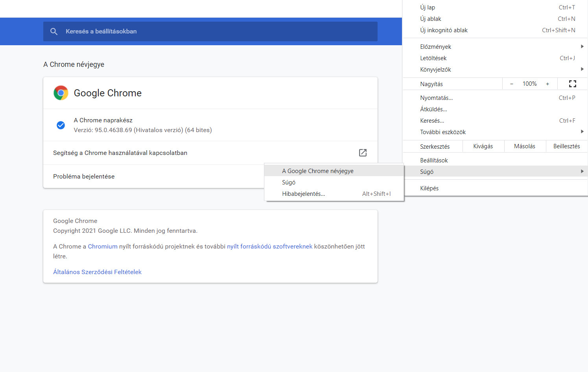Image resolution: width=588 pixels, height=372 pixels.
Task: Click the Nagyítás label in menu
Action: tap(431, 84)
